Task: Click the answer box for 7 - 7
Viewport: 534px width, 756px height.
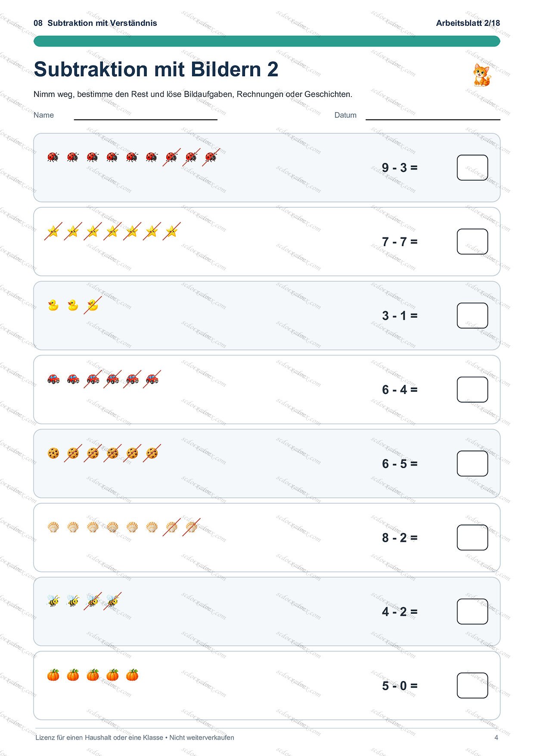Action: pos(472,242)
